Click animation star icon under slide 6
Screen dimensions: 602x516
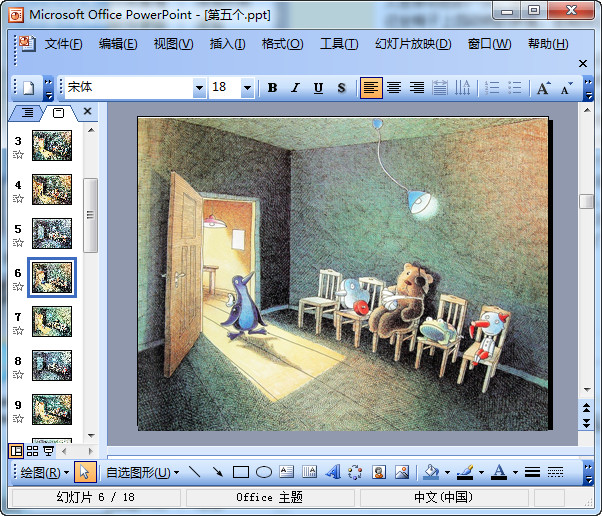tap(18, 286)
